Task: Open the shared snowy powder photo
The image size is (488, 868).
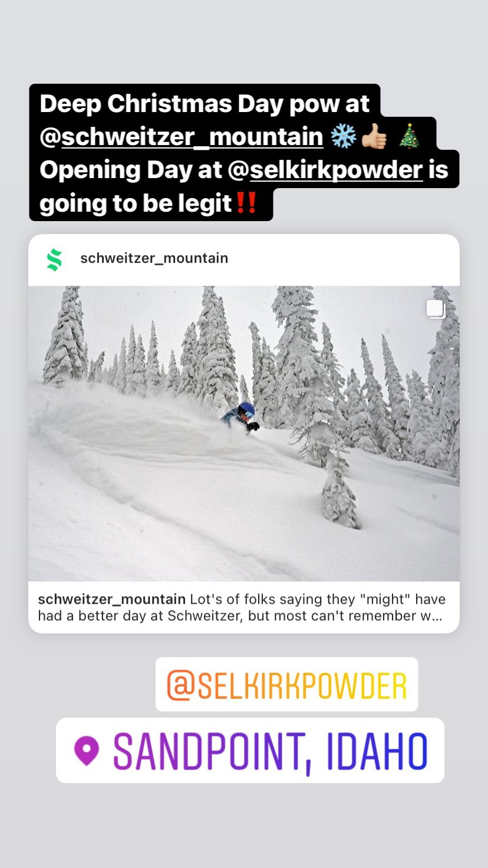Action: 244,434
